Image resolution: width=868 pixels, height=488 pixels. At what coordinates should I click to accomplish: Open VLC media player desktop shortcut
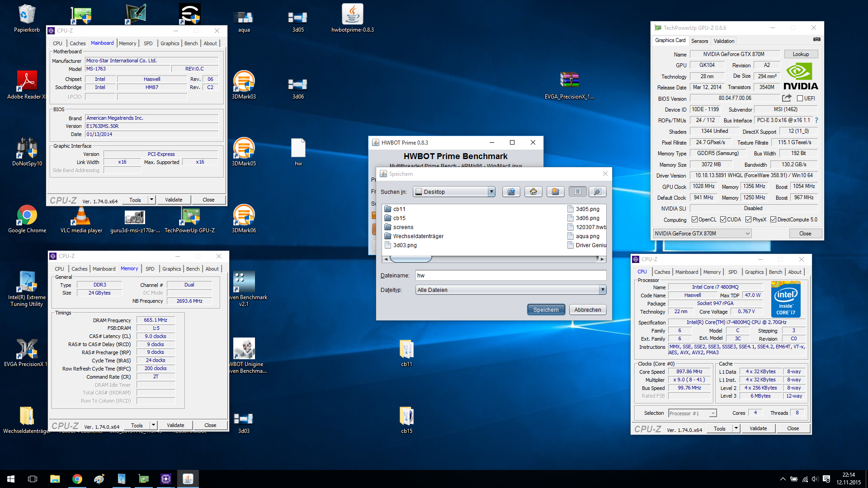(81, 219)
